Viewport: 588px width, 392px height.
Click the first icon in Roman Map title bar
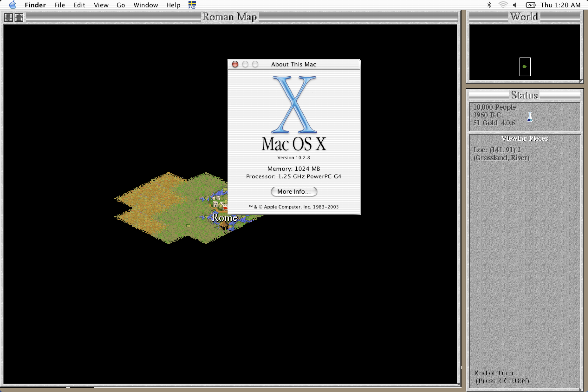point(8,17)
